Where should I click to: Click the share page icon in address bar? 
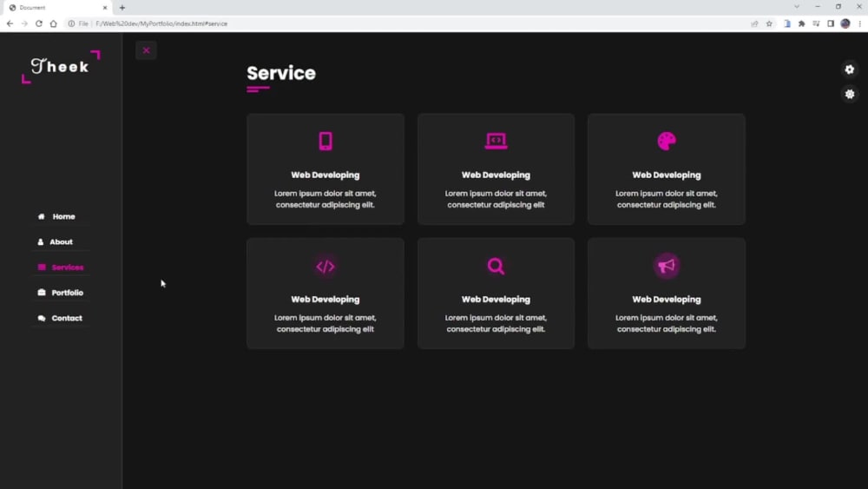754,23
